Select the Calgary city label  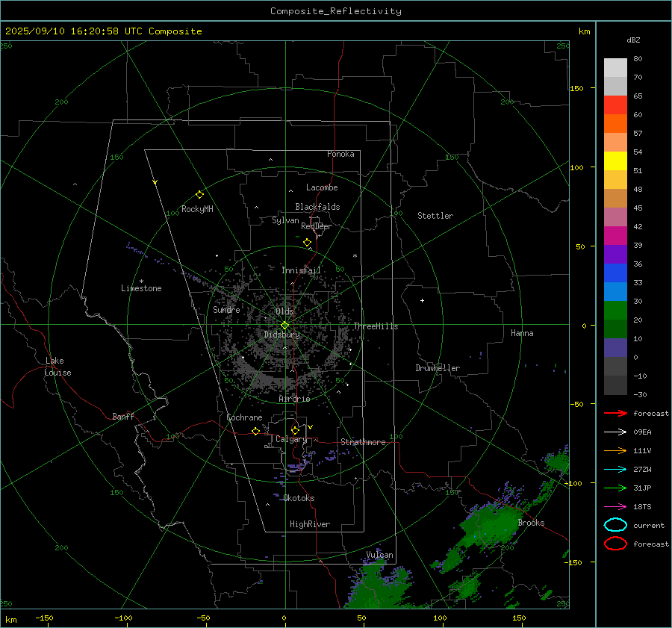pos(291,439)
